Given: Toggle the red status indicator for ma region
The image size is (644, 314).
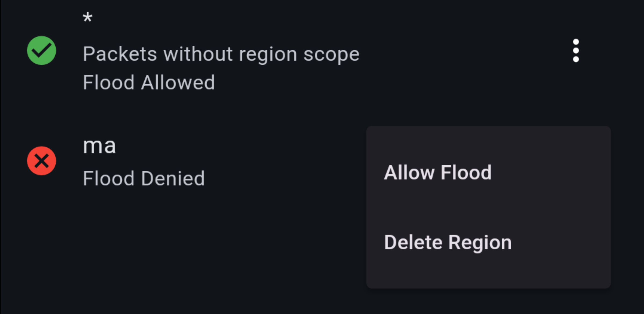Looking at the screenshot, I should coord(41,161).
